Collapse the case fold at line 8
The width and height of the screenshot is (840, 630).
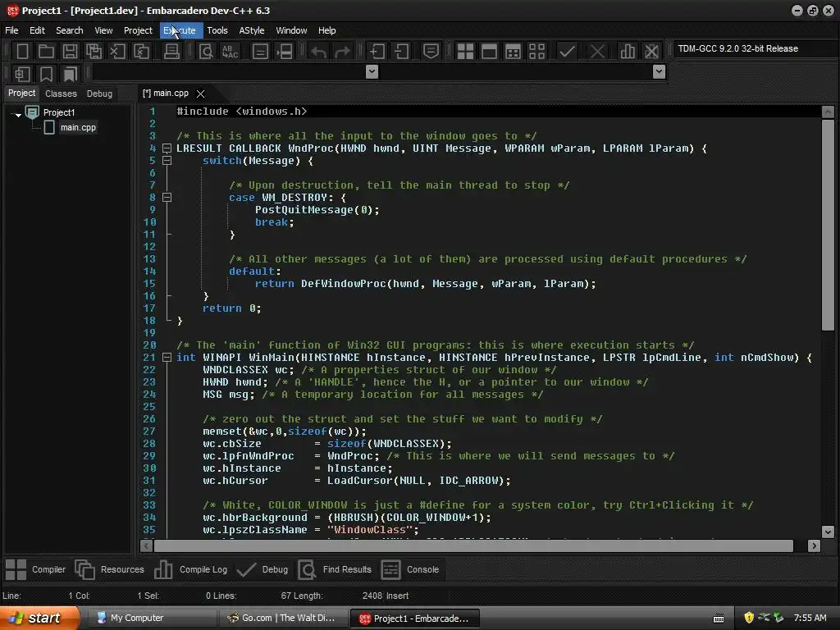tap(167, 198)
